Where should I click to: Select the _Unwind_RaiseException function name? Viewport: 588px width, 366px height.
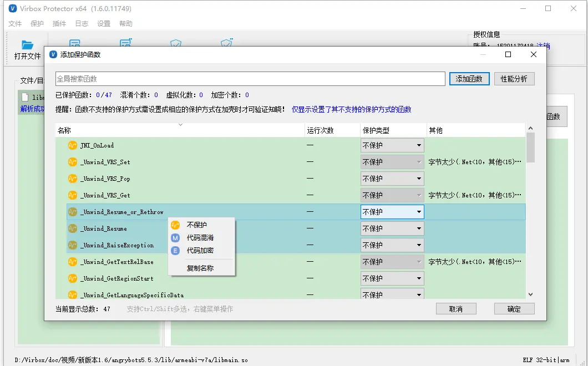point(118,245)
